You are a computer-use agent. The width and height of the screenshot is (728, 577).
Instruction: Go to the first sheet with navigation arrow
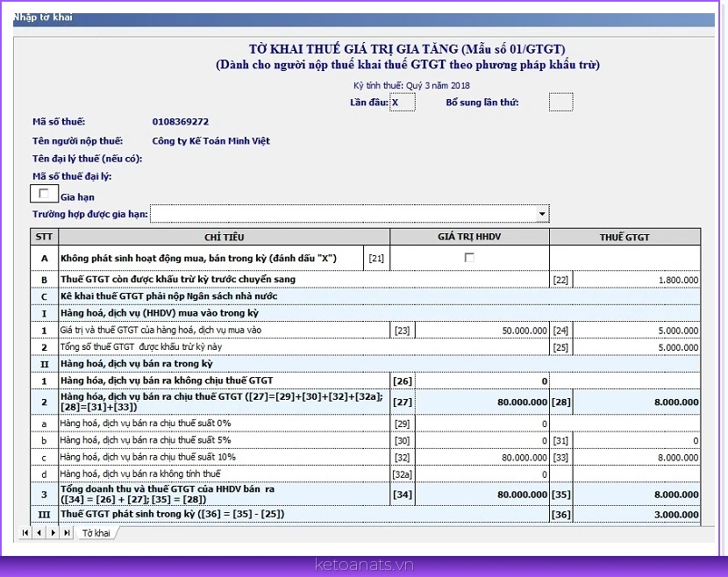(x=25, y=532)
